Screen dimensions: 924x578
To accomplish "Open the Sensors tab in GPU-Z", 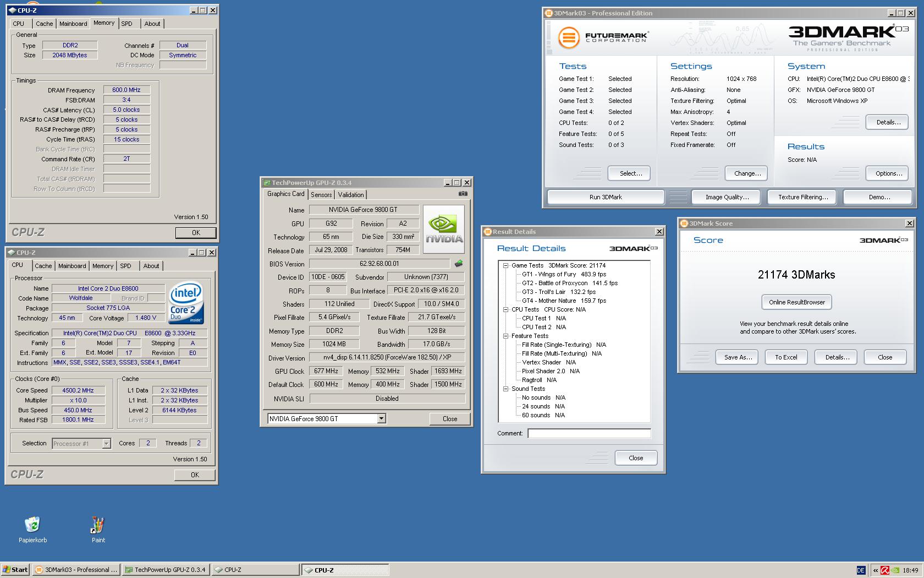I will coord(321,195).
